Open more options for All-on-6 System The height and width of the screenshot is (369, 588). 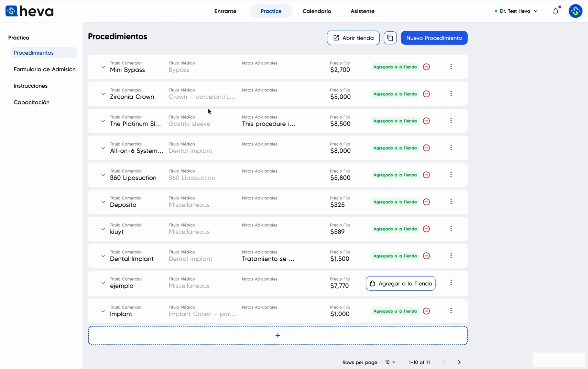pos(451,148)
